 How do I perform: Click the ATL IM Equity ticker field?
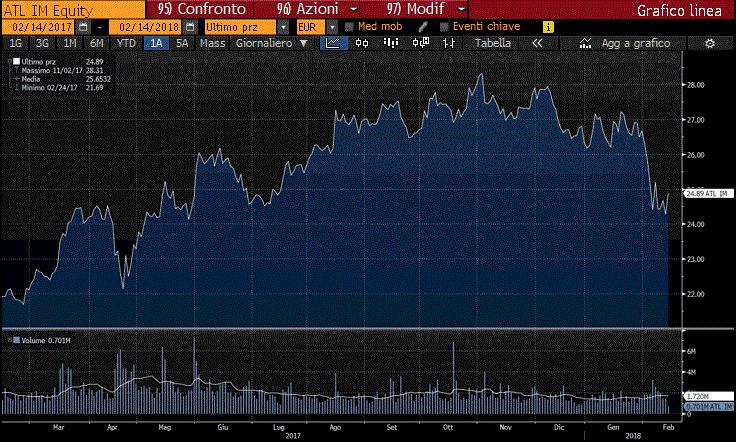(73, 10)
